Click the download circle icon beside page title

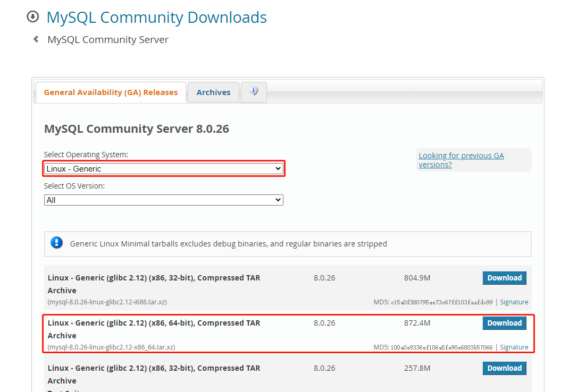[32, 16]
